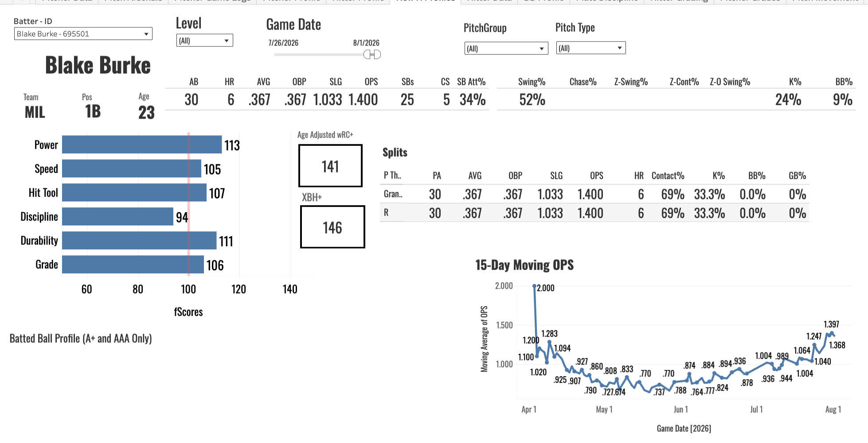Select the Power fScore bar
The image size is (868, 443).
(142, 144)
